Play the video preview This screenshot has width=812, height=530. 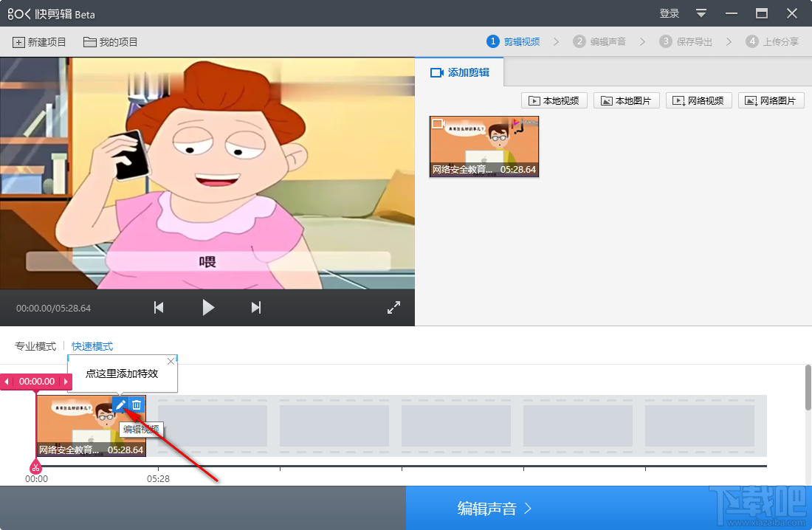pyautogui.click(x=208, y=308)
